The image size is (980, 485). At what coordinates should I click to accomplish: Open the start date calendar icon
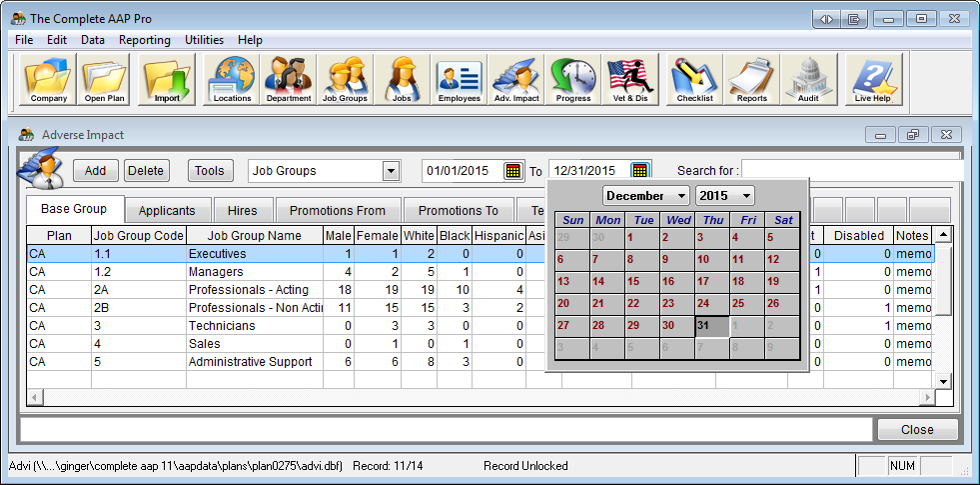513,171
